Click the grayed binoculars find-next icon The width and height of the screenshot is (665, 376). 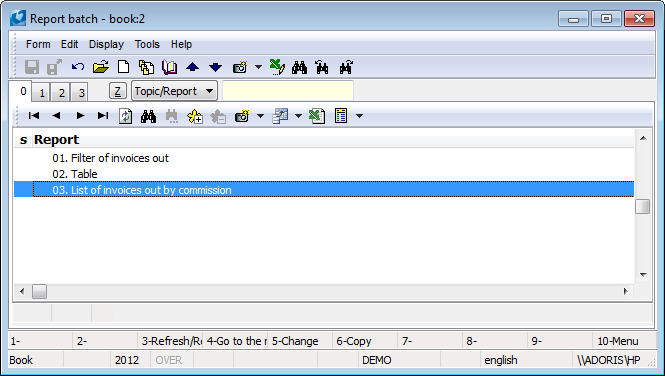[x=172, y=116]
